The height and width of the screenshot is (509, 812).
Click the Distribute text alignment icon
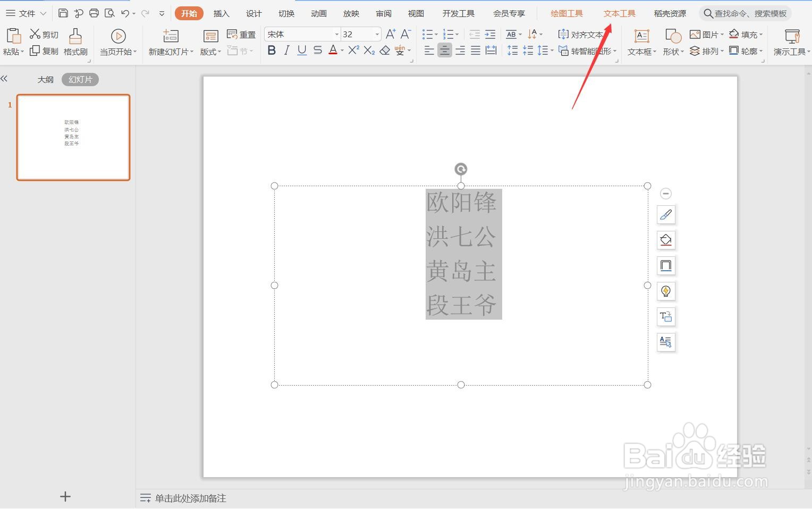click(x=492, y=51)
